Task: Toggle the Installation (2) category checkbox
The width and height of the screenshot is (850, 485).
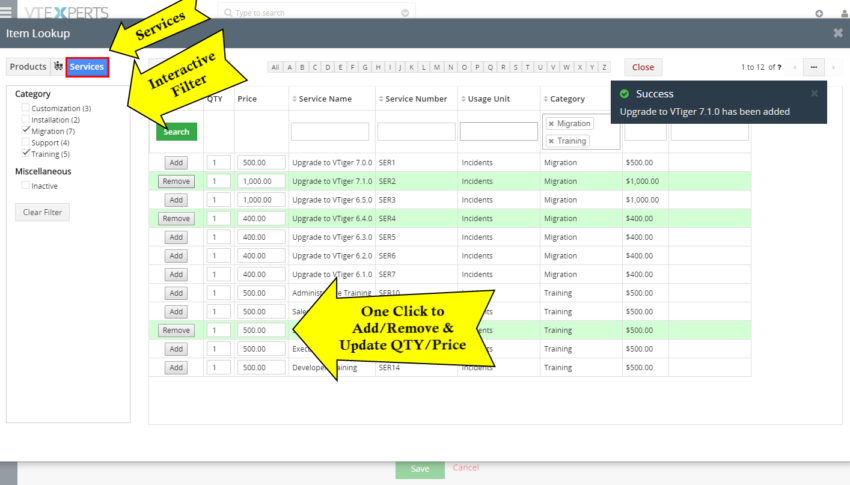Action: [x=25, y=119]
